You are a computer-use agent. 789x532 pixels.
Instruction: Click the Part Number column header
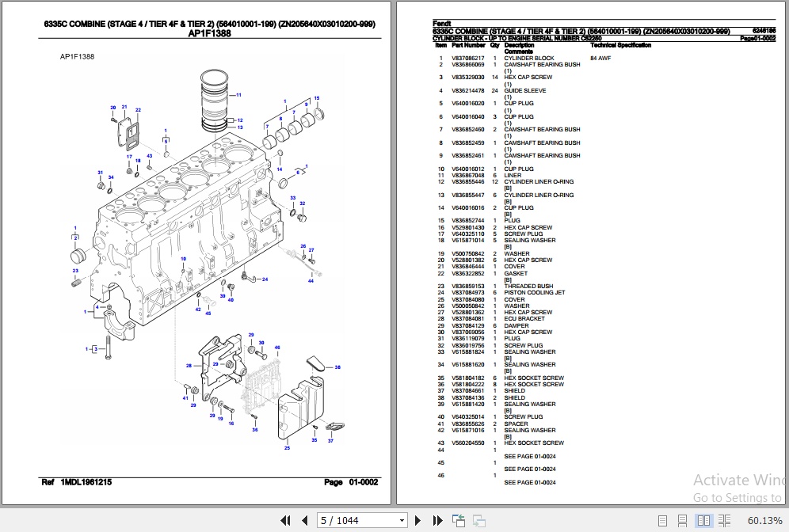coord(468,45)
